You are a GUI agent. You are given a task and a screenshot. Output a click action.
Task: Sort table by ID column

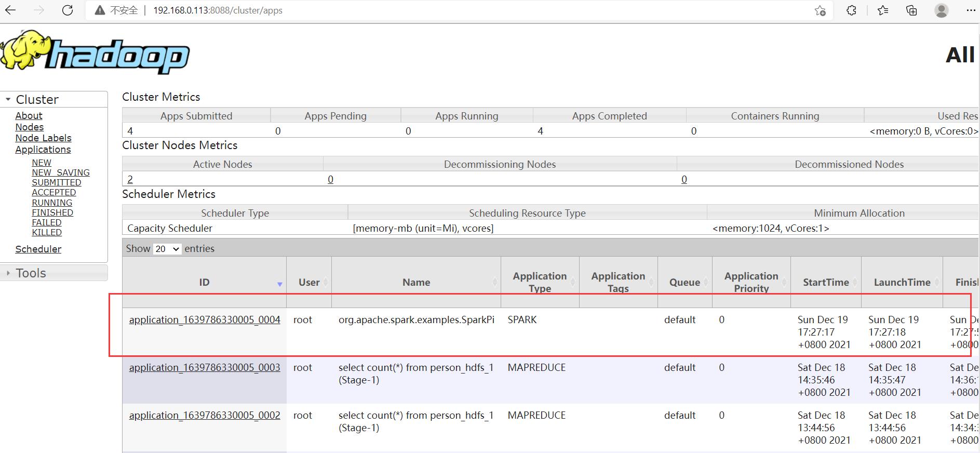point(204,282)
